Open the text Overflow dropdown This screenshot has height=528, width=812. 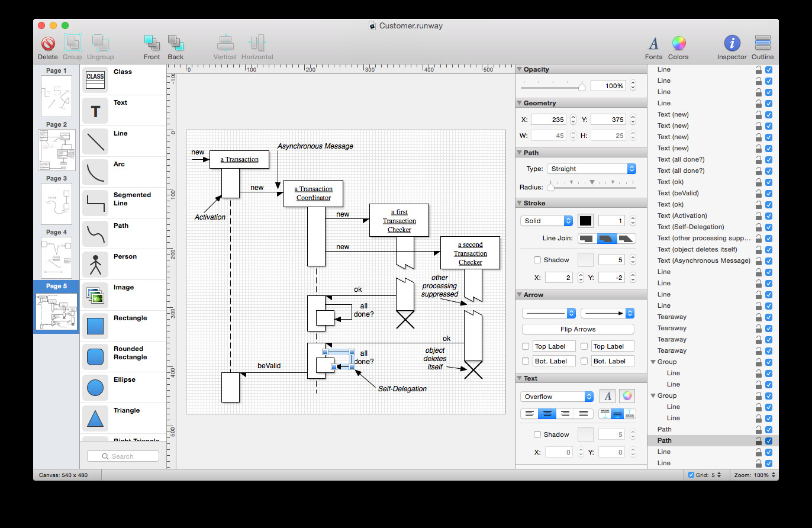[557, 397]
